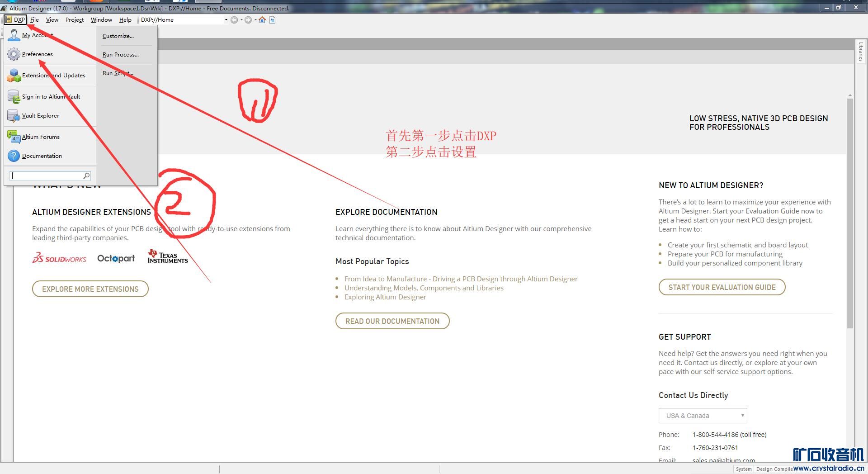Click the Prepare your PCB for manufacturing text
The image size is (868, 474).
coord(725,254)
